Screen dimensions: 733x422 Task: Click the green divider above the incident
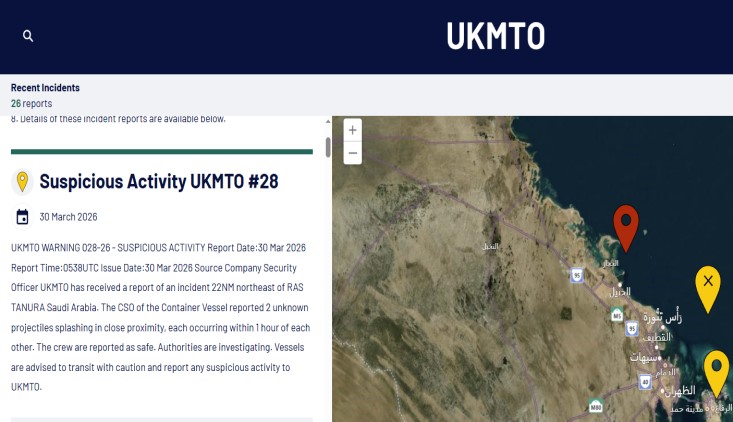tap(161, 152)
